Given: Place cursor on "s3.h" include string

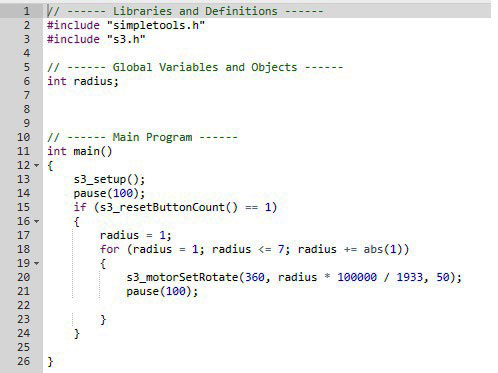Looking at the screenshot, I should (x=126, y=39).
